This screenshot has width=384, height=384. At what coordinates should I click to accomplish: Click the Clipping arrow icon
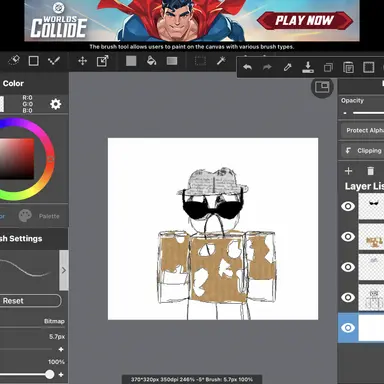348,151
